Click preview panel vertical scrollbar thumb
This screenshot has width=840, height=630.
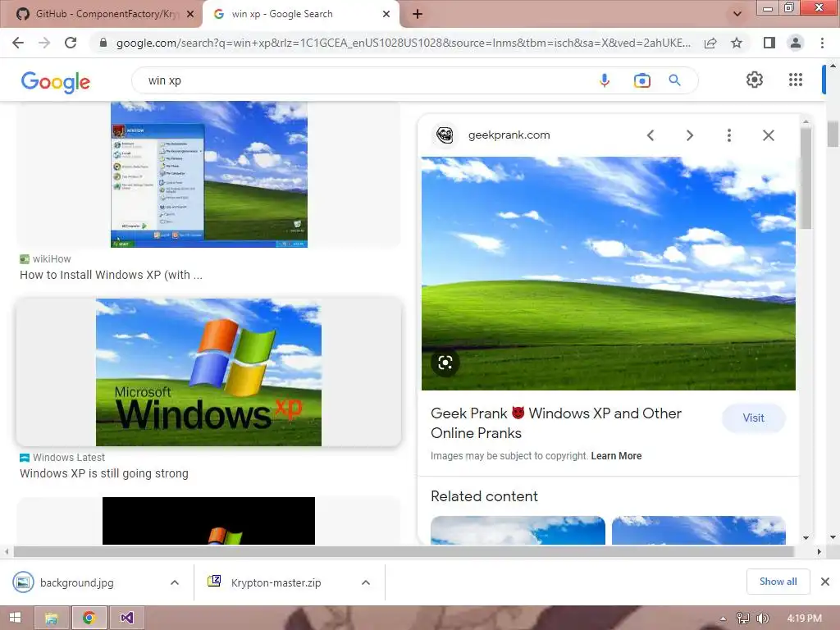click(806, 178)
